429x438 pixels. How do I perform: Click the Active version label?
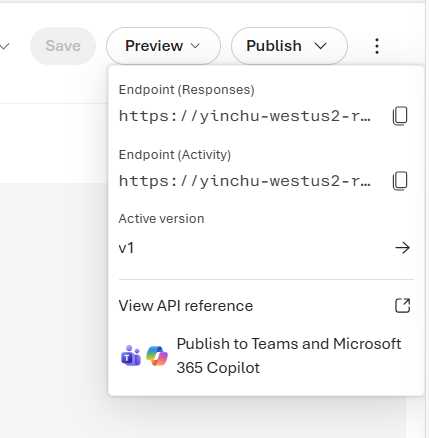(x=161, y=219)
